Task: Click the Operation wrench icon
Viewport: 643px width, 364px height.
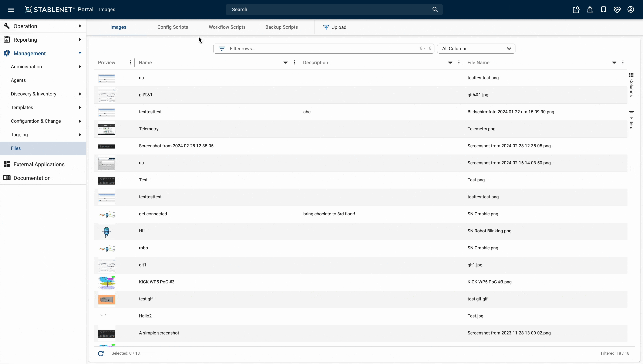Action: [7, 26]
